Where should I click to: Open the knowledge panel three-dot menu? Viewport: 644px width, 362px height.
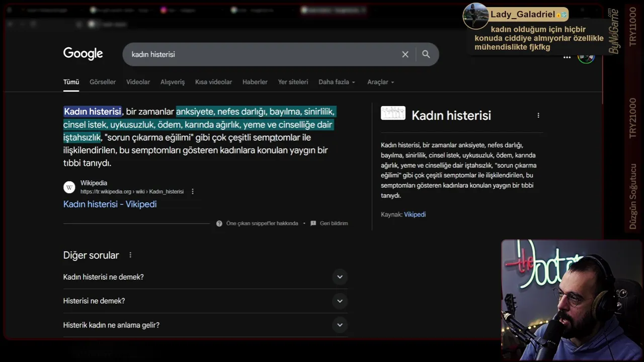538,115
